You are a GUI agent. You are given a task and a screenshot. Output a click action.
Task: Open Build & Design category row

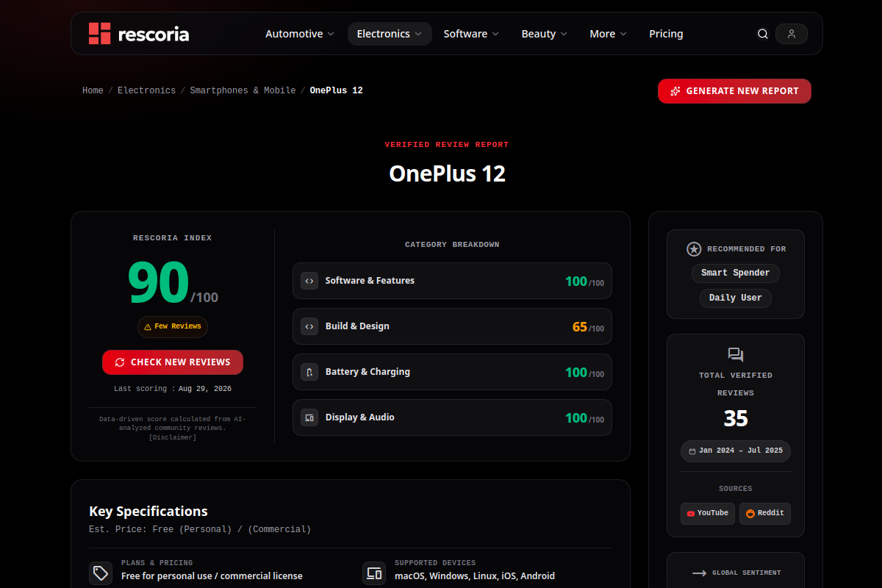[x=452, y=326]
